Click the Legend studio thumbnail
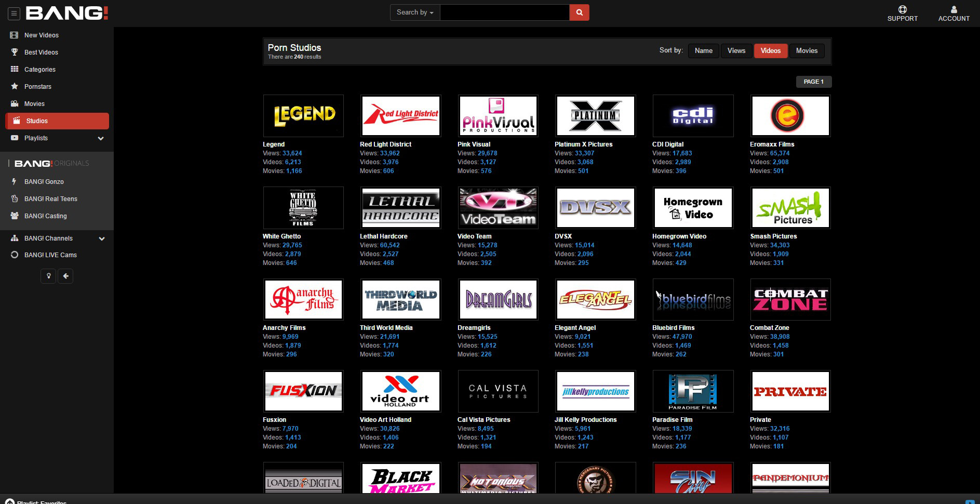 [x=303, y=116]
